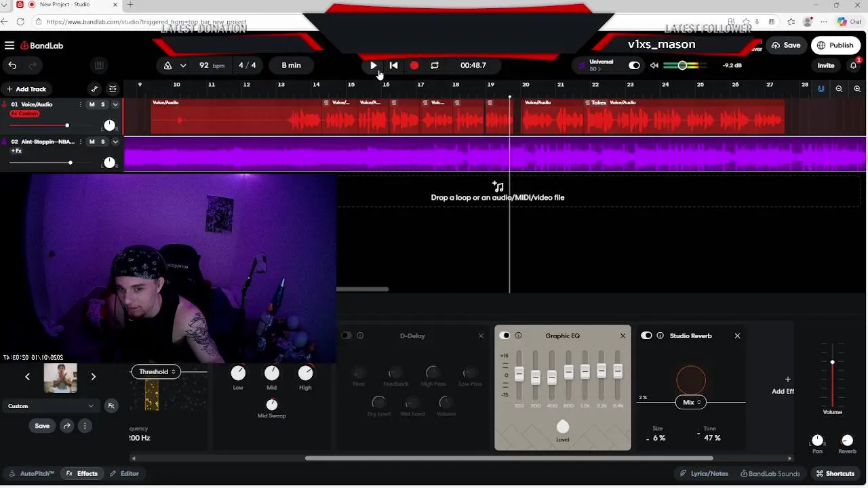Expand the 02 Aint-Stoppin track arrow
The height and width of the screenshot is (488, 868).
click(115, 142)
